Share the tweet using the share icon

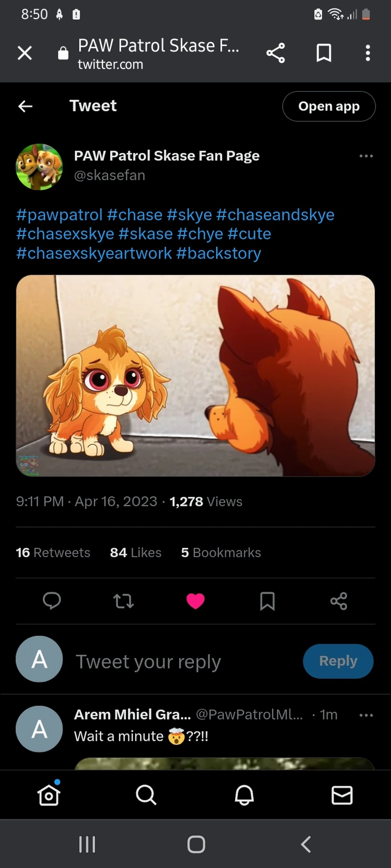339,601
